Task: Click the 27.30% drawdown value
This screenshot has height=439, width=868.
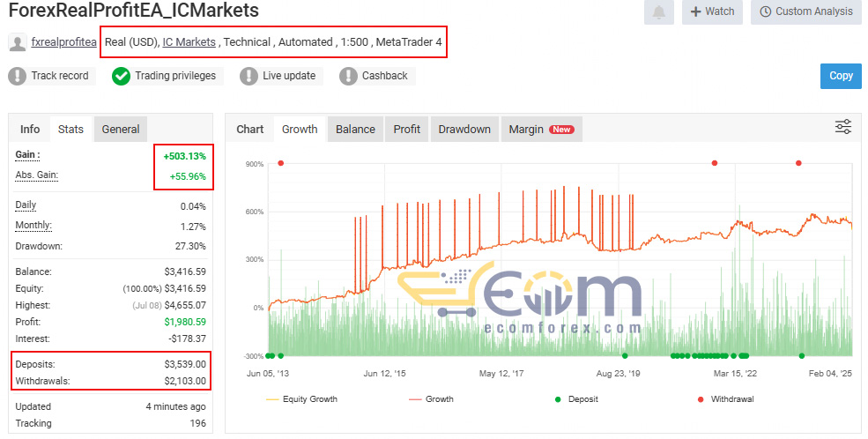Action: coord(190,246)
